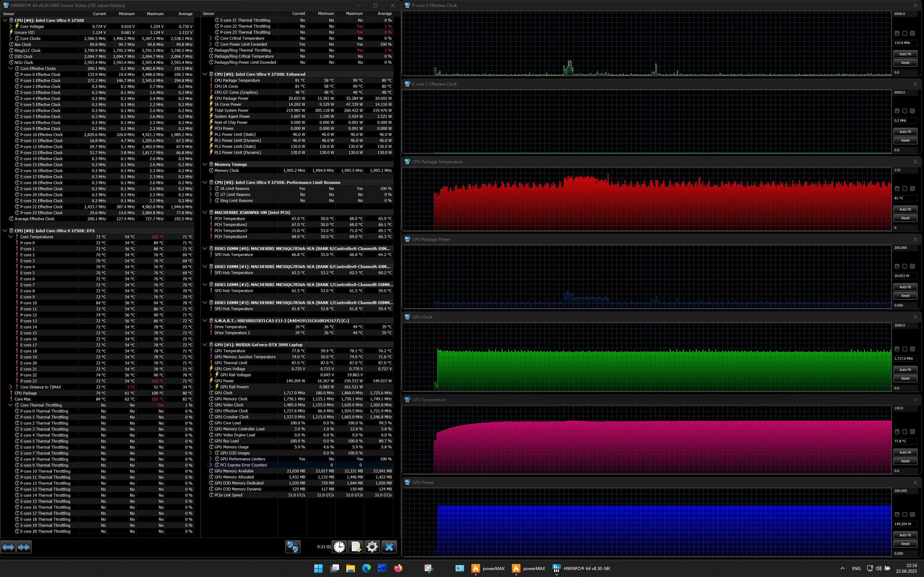
Task: Toggle first checkbox in GPU Clock graph
Action: (x=897, y=349)
